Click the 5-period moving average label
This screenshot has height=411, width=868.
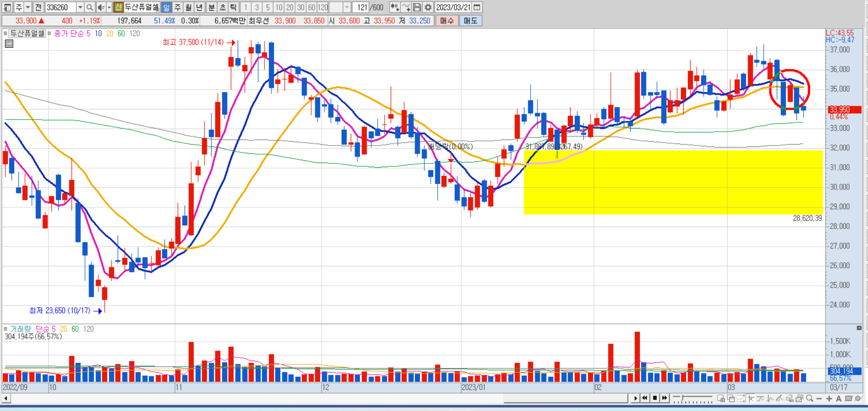tap(88, 33)
